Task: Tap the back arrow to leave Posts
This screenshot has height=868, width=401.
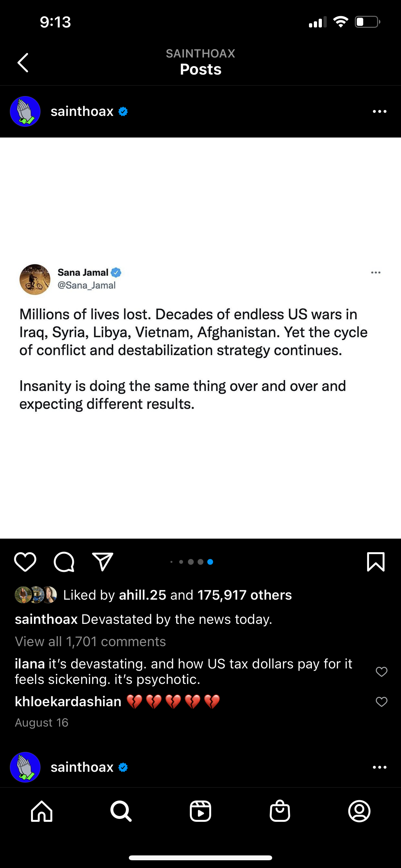Action: (x=23, y=63)
